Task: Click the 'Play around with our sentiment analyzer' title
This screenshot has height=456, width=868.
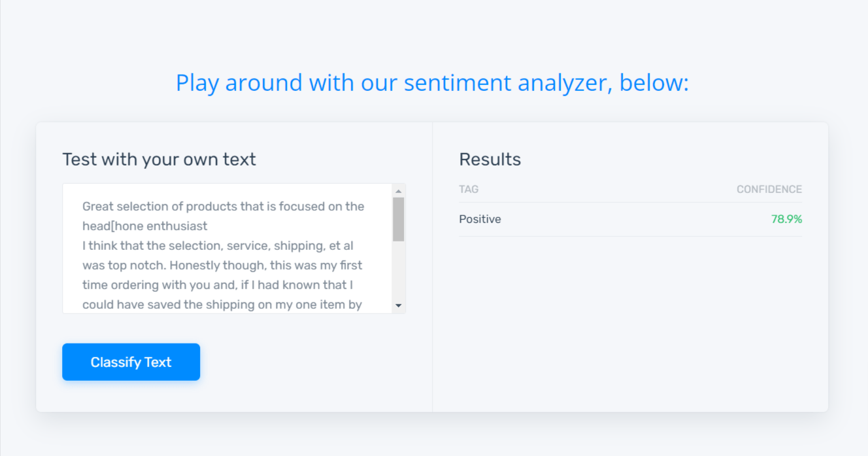Action: coord(432,83)
